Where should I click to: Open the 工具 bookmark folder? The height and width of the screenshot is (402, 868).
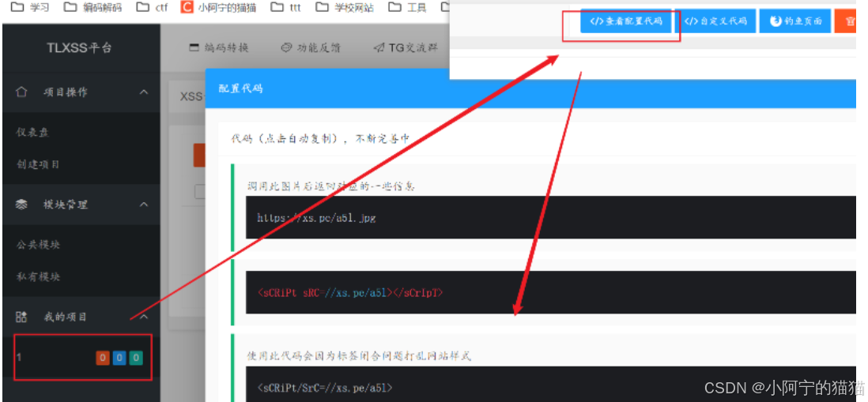[x=407, y=8]
